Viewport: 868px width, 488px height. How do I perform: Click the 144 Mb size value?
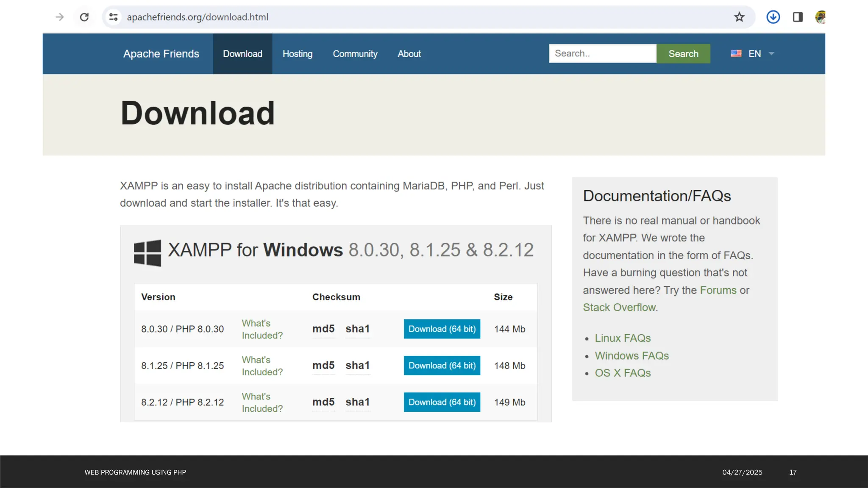pyautogui.click(x=509, y=329)
